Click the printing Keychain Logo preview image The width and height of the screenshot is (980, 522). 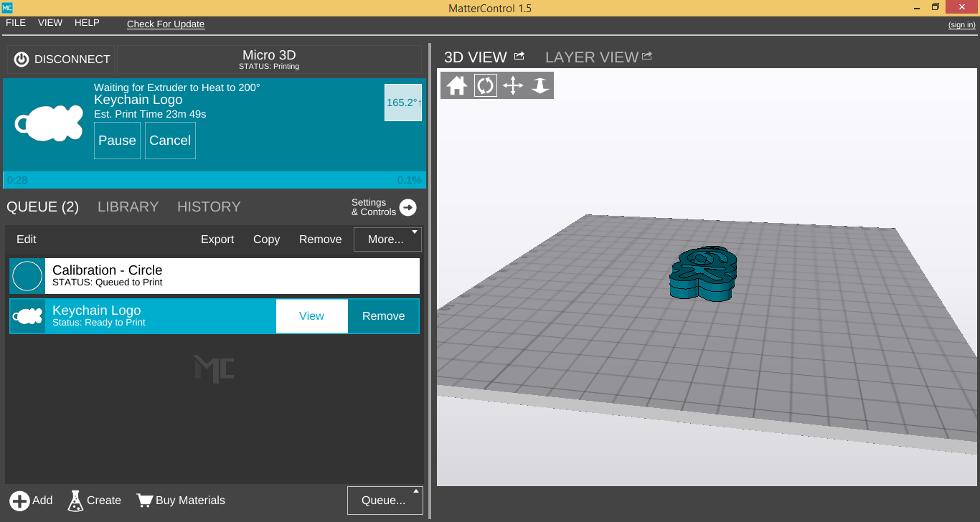49,124
